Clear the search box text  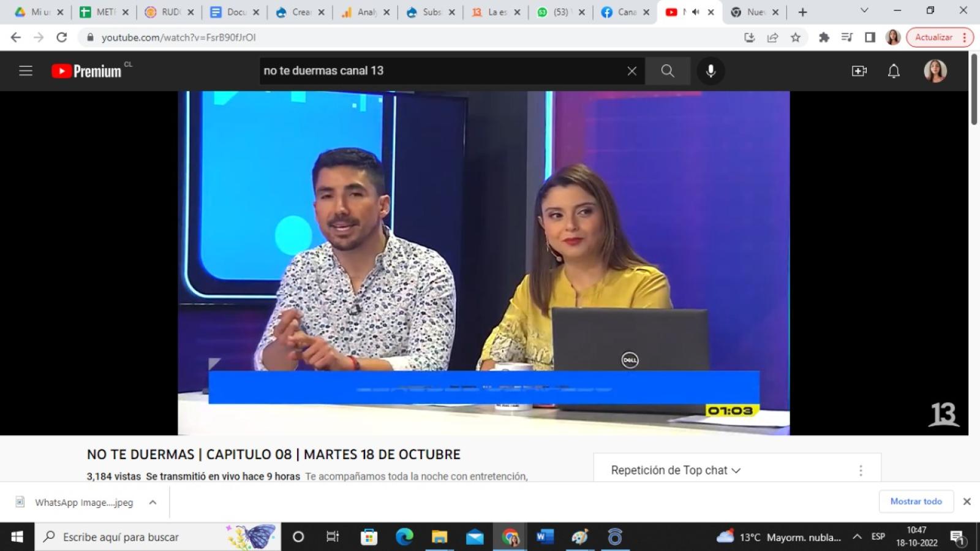[632, 71]
